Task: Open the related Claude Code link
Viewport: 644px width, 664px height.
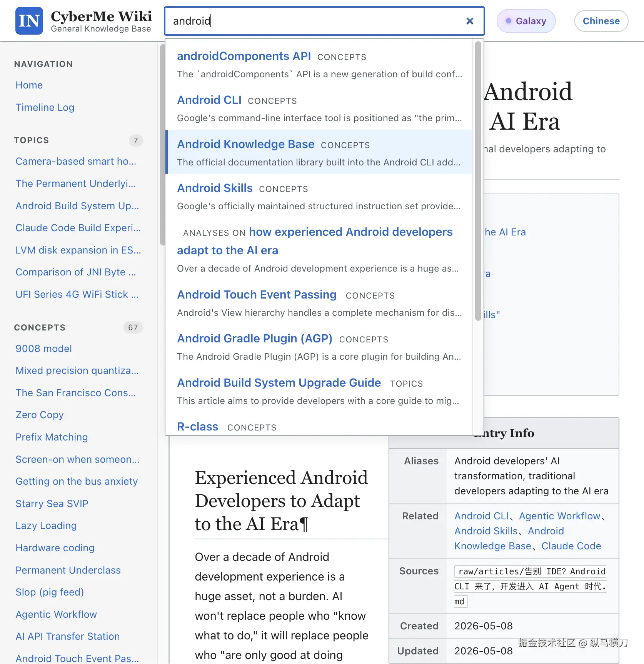Action: click(571, 546)
